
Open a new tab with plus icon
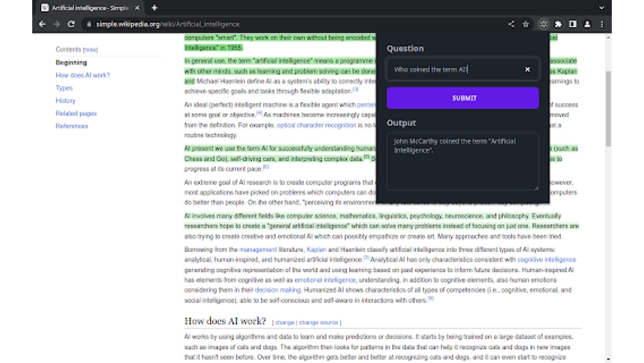coord(155,8)
